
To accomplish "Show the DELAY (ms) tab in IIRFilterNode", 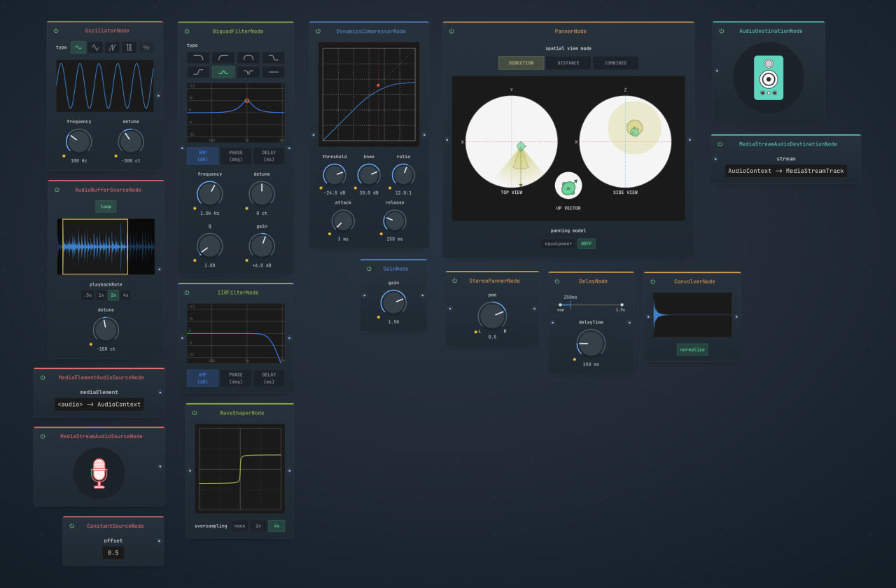I will point(269,378).
